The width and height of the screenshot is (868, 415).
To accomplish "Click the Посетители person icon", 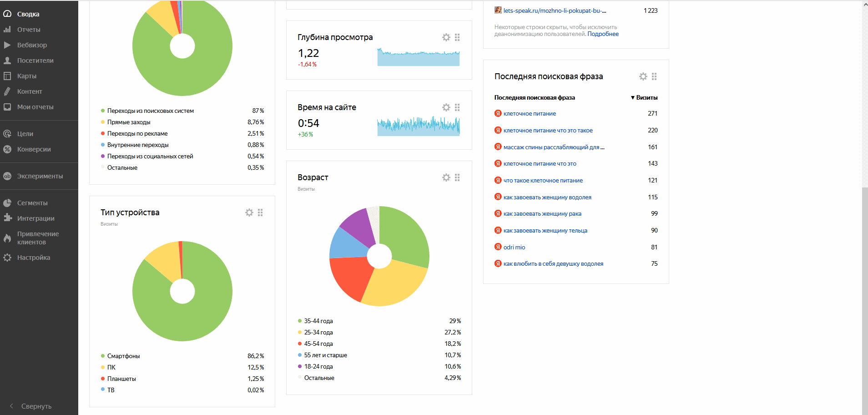I will pyautogui.click(x=7, y=61).
